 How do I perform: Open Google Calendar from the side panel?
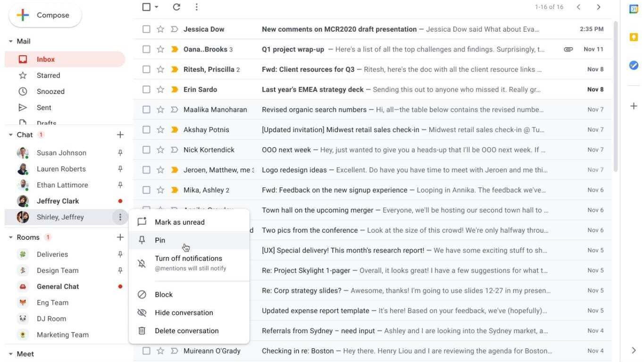pyautogui.click(x=634, y=9)
